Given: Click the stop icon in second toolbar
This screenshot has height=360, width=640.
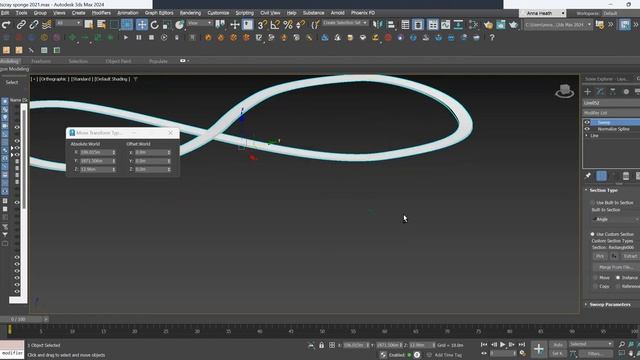Looking at the screenshot, I should (151, 38).
